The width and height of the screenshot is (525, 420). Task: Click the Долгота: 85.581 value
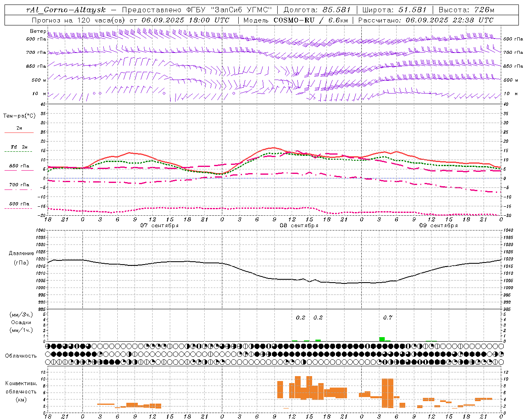click(x=317, y=10)
